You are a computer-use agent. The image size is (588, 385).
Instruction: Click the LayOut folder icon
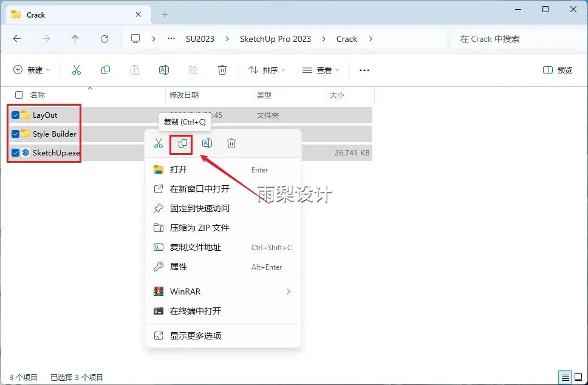(x=26, y=115)
